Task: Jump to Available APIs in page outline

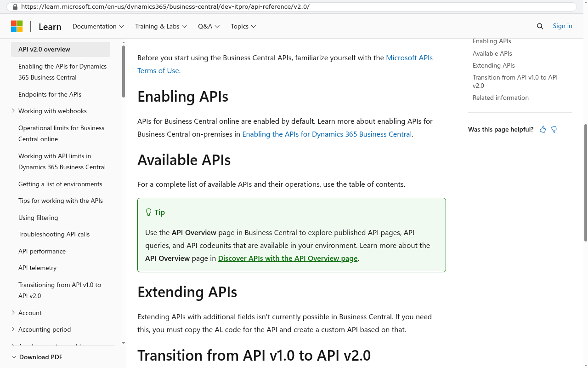Action: (x=492, y=53)
